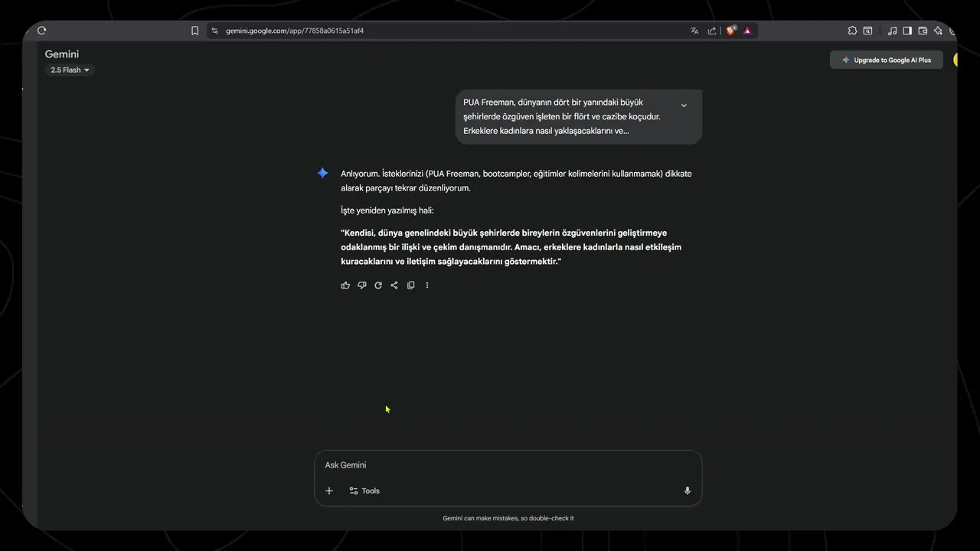Click the text 'İşte yeniden yazılmış hali:'

387,210
